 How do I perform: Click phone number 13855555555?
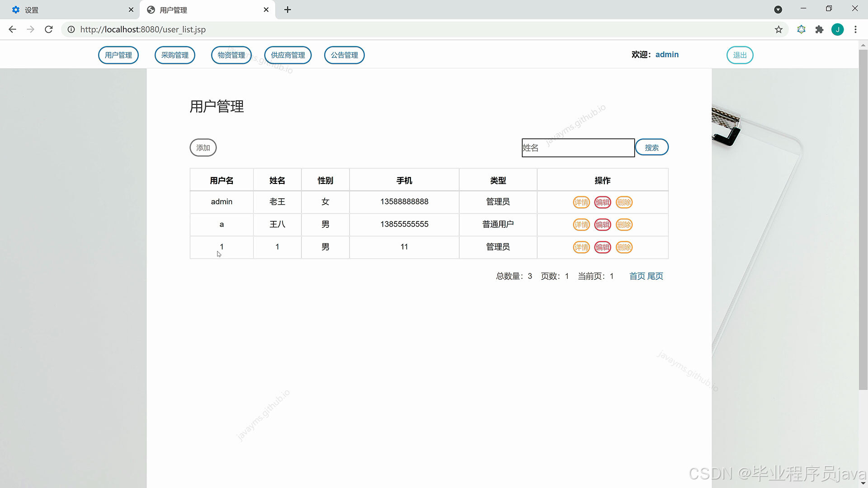click(x=404, y=224)
